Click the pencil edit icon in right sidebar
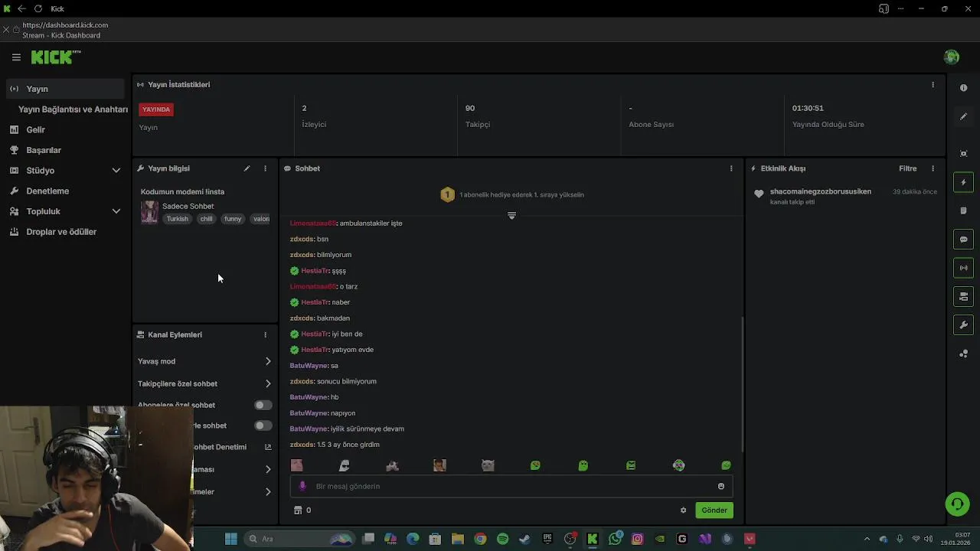Viewport: 980px width, 551px height. point(963,116)
